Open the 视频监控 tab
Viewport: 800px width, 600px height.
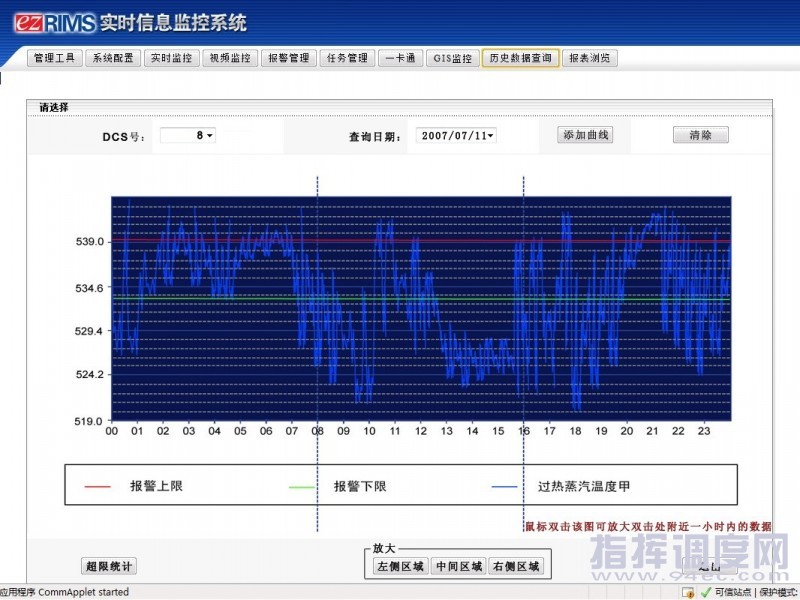(x=229, y=58)
